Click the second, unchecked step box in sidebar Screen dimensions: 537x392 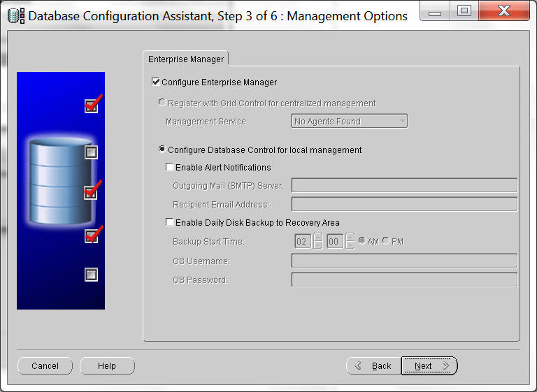pyautogui.click(x=91, y=152)
